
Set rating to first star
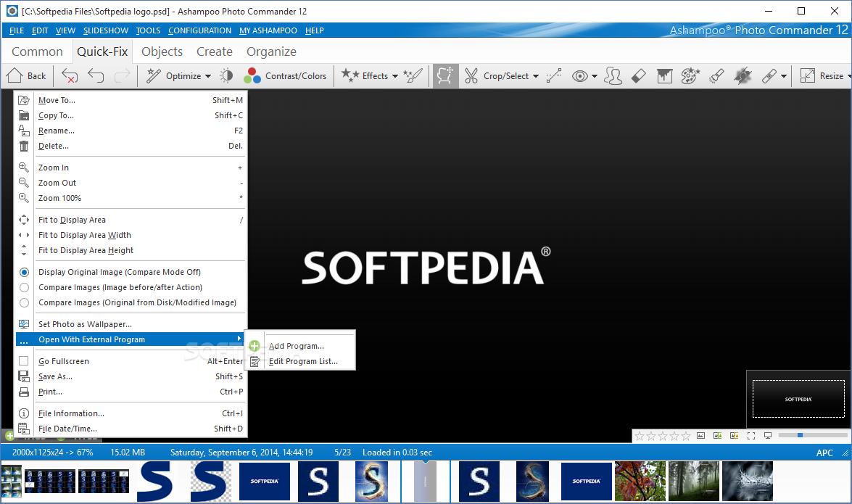[640, 436]
